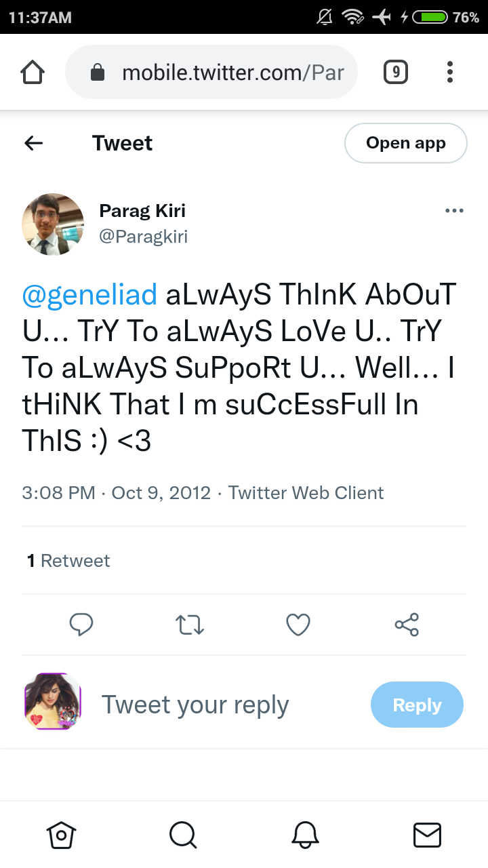Open Messages using the envelope icon
The width and height of the screenshot is (488, 868).
[427, 835]
